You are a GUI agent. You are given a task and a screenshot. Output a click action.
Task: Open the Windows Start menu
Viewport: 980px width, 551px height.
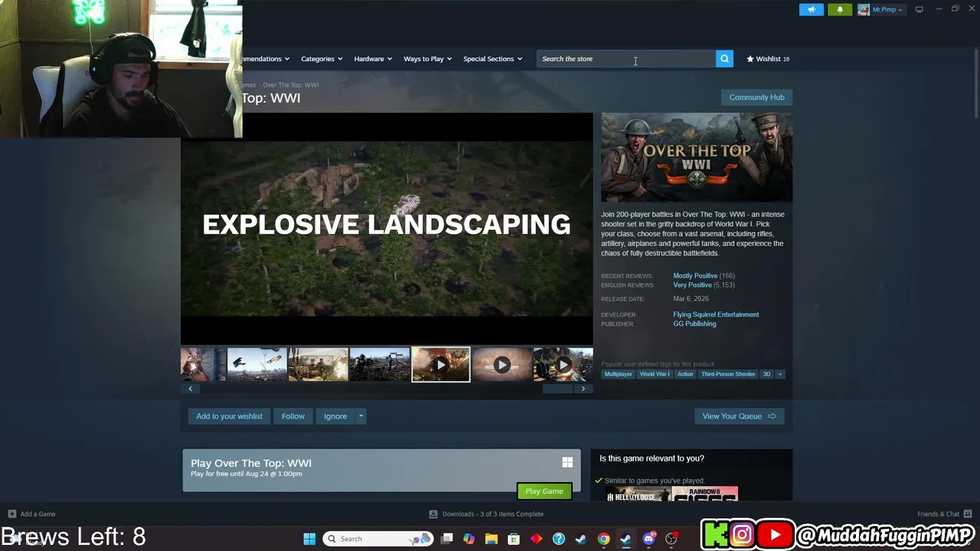coord(309,539)
